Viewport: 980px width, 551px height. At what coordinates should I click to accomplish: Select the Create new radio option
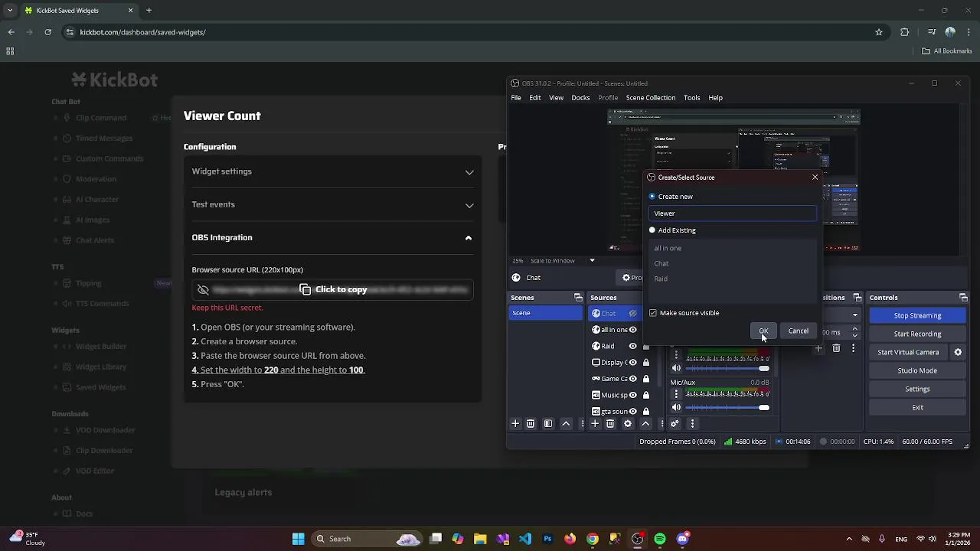[652, 197]
